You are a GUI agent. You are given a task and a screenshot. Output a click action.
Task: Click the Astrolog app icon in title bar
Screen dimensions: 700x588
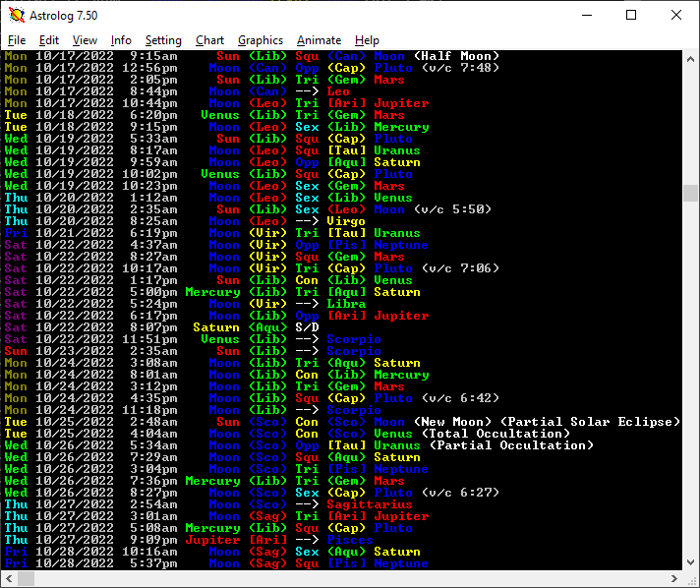17,15
